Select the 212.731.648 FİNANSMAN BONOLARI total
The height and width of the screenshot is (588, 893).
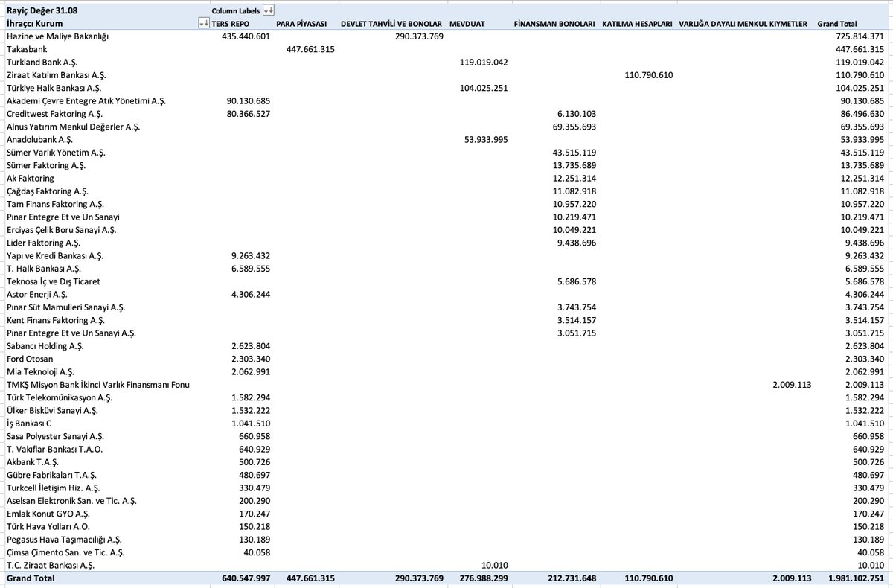(x=571, y=578)
